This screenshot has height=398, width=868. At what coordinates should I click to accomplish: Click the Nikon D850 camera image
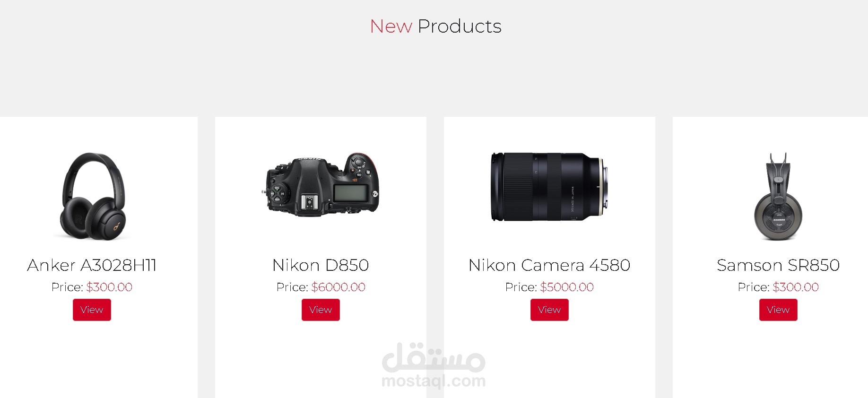pos(321,184)
